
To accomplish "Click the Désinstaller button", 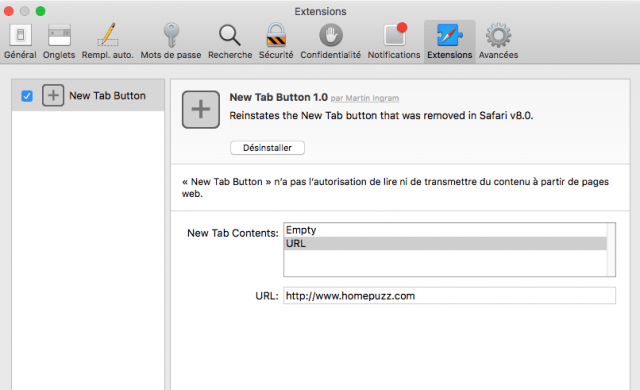I will click(x=267, y=148).
